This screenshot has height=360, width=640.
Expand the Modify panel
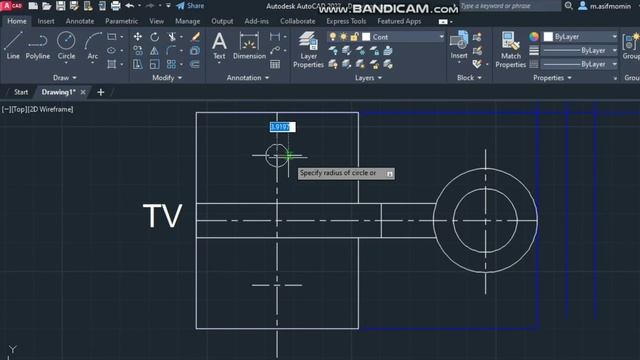pyautogui.click(x=167, y=78)
